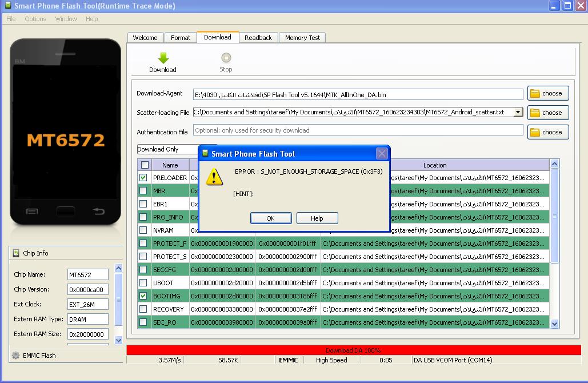Uncheck the PRELOADER partition
This screenshot has width=588, height=383.
(143, 177)
